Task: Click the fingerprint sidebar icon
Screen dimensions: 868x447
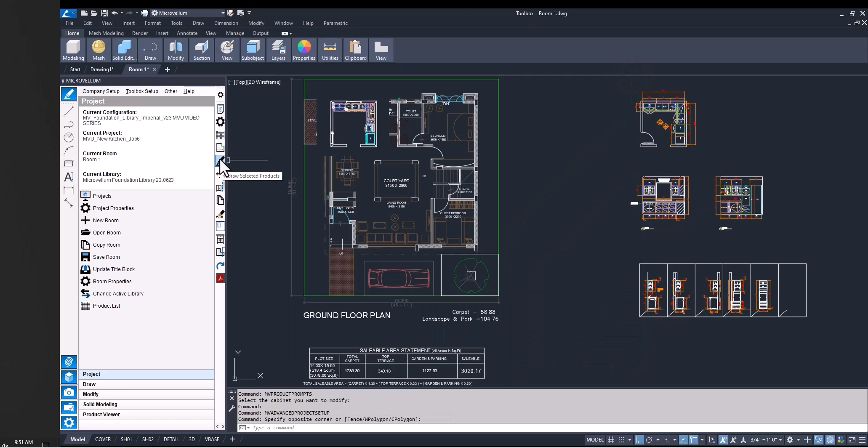Action: [69, 362]
